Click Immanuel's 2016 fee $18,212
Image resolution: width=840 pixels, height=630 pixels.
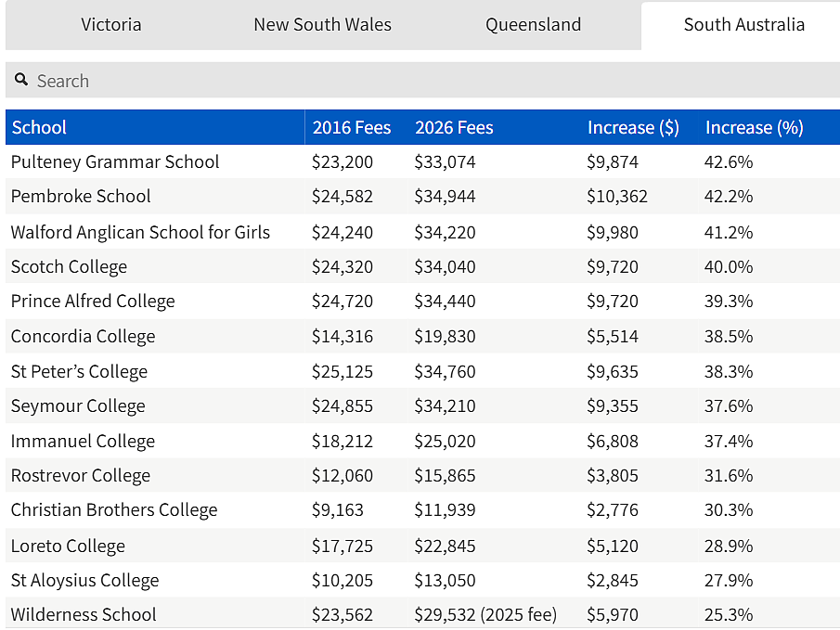[342, 442]
